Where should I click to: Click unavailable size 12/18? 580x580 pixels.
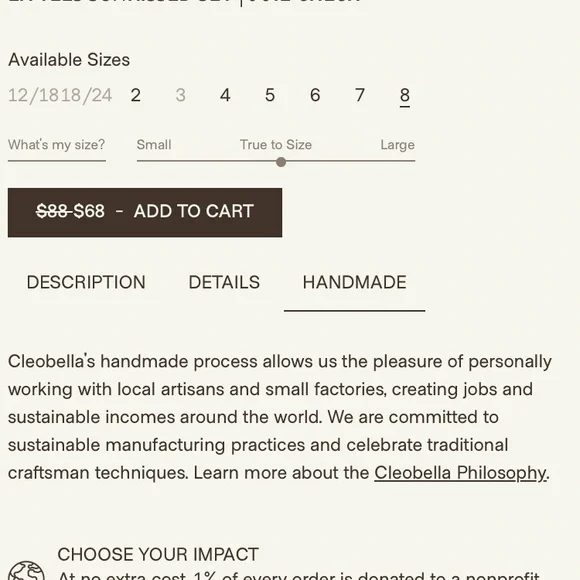coord(34,95)
